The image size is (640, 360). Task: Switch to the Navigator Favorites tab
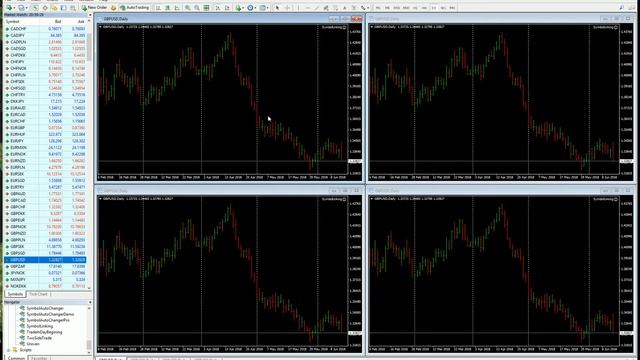click(x=39, y=358)
